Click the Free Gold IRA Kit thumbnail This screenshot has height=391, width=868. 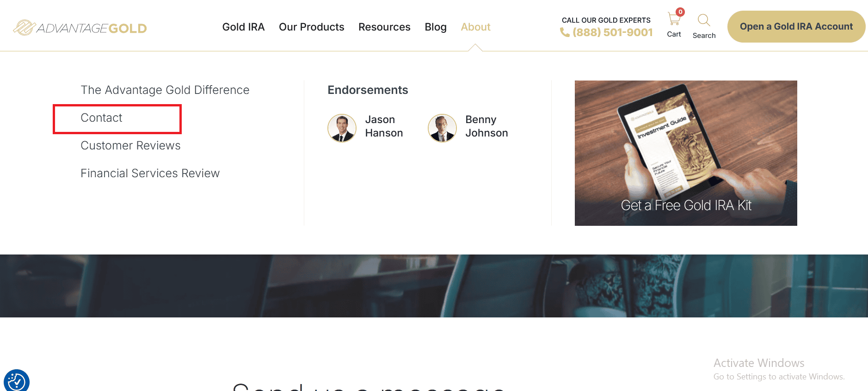point(686,153)
